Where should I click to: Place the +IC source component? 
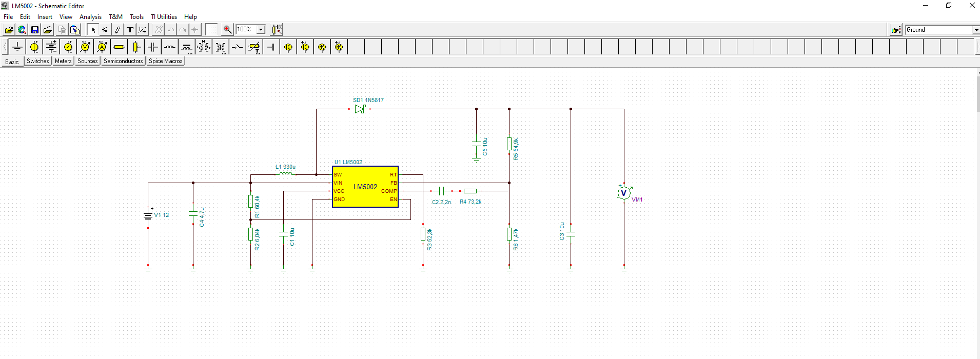pos(305,47)
